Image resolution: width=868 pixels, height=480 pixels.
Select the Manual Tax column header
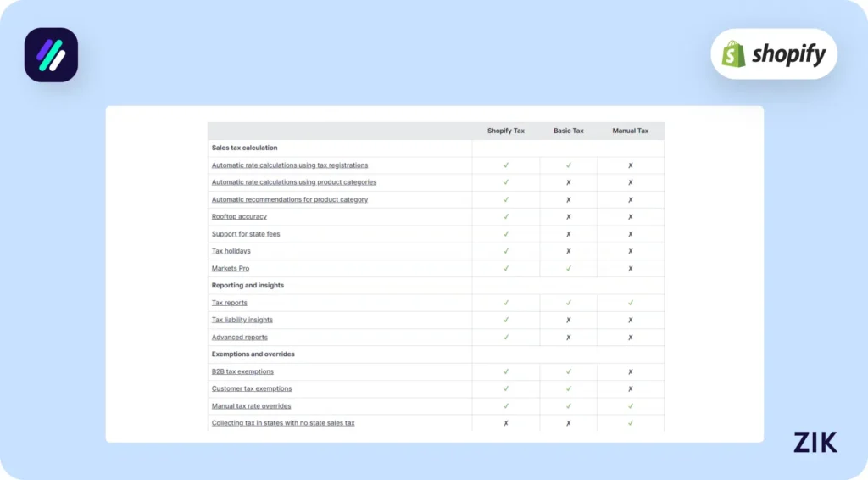click(631, 131)
